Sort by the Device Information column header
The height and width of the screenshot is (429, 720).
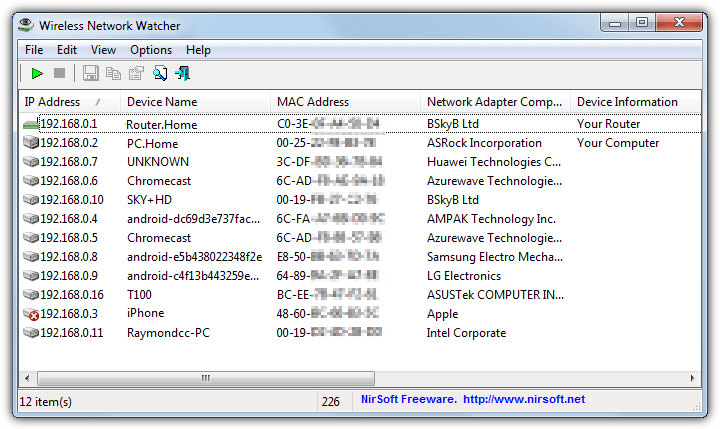[x=636, y=102]
